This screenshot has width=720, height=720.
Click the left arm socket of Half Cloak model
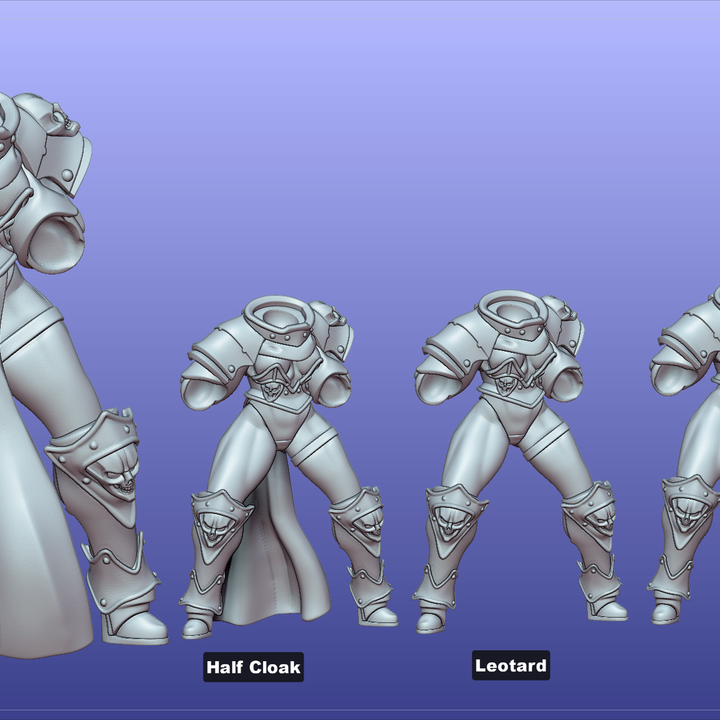tap(204, 393)
